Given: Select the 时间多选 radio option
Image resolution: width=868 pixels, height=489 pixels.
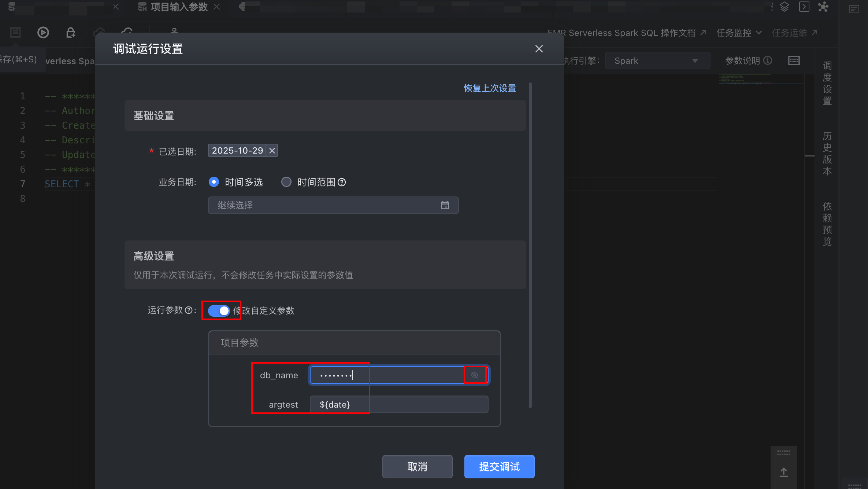Looking at the screenshot, I should (214, 182).
